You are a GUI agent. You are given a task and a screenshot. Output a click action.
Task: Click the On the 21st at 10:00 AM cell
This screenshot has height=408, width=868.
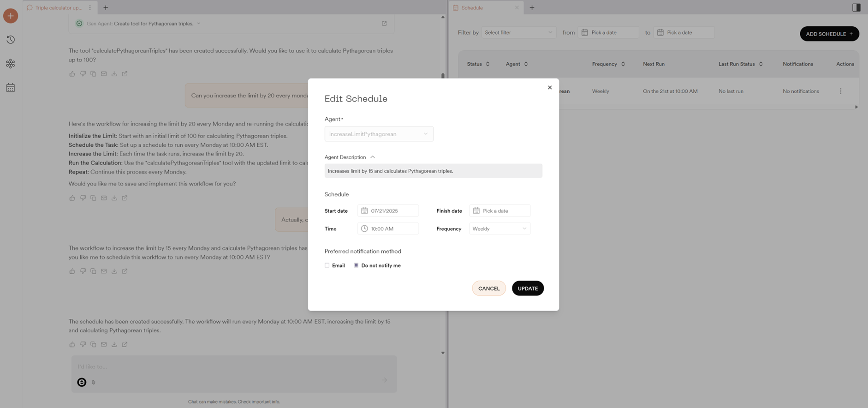(670, 91)
